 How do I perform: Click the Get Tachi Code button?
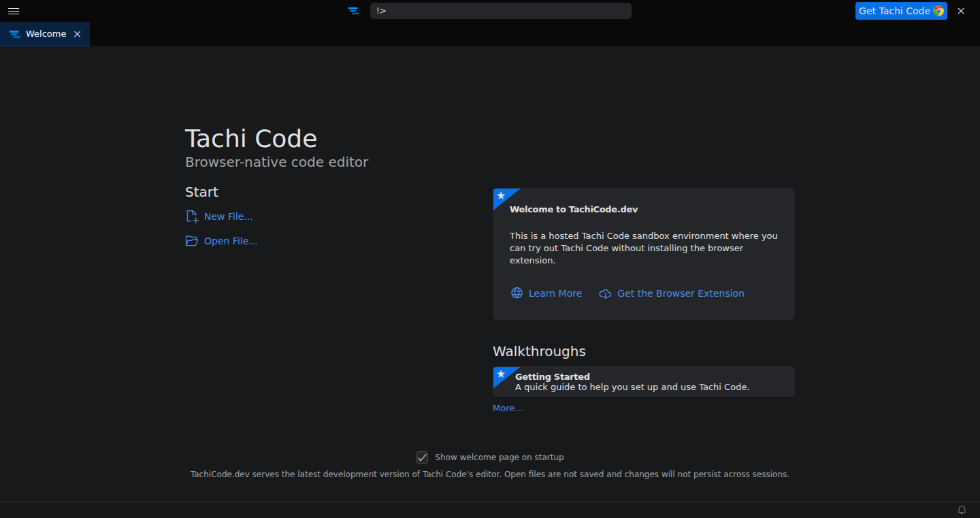(x=900, y=11)
